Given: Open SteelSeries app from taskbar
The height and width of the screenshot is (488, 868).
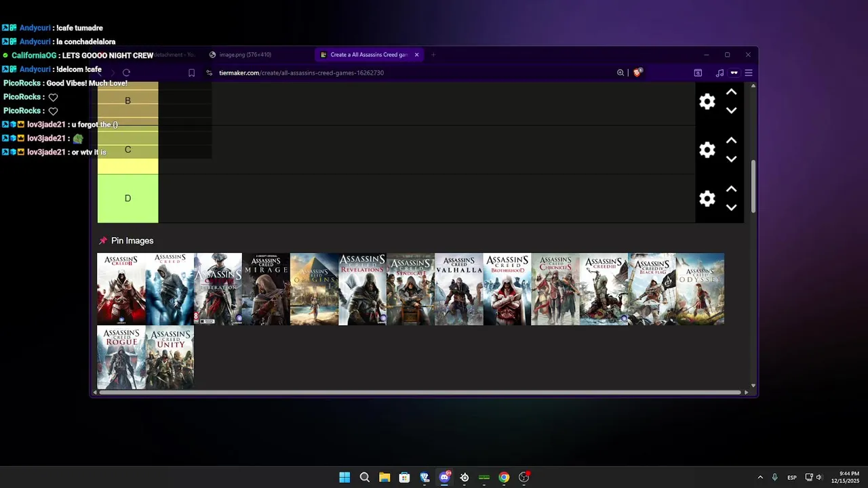Looking at the screenshot, I should pyautogui.click(x=465, y=477).
